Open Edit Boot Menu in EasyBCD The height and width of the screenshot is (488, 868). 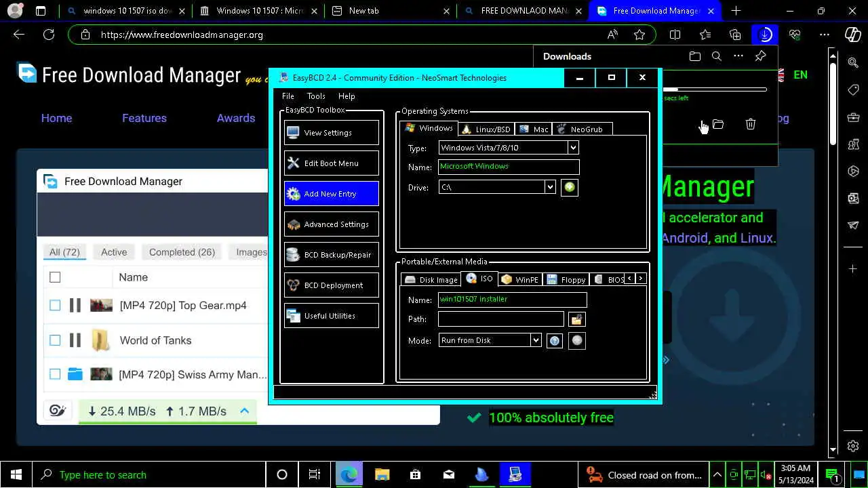click(x=331, y=163)
